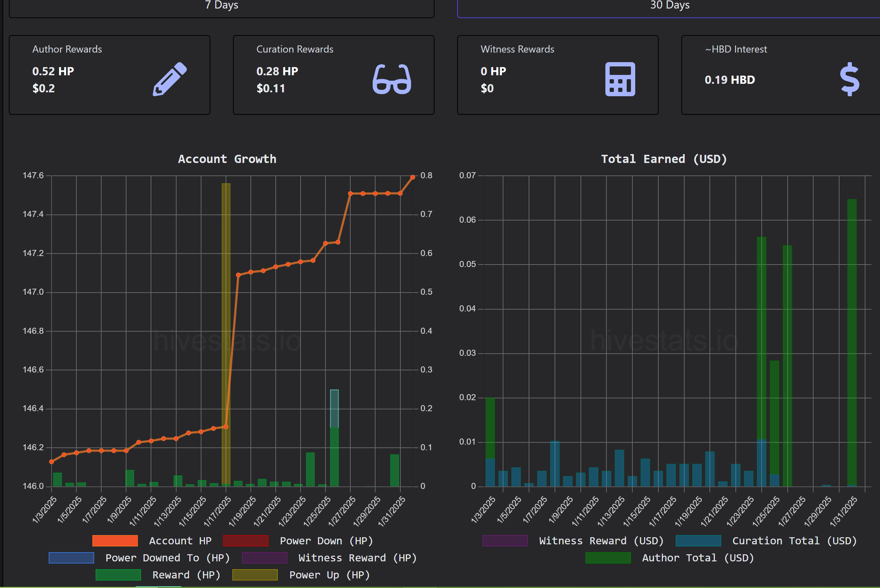Screen dimensions: 880x588
Task: Click the Curation Total (USD) legend label
Action: 794,541
